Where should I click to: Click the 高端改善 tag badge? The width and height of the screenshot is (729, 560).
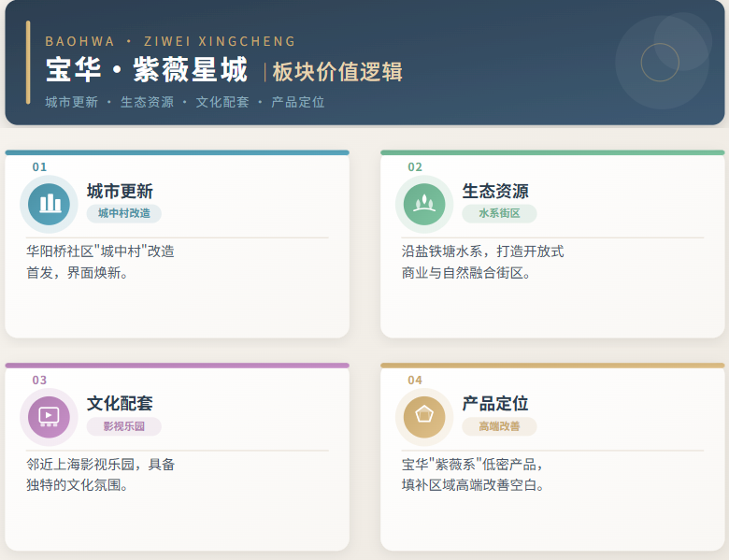[x=499, y=426]
